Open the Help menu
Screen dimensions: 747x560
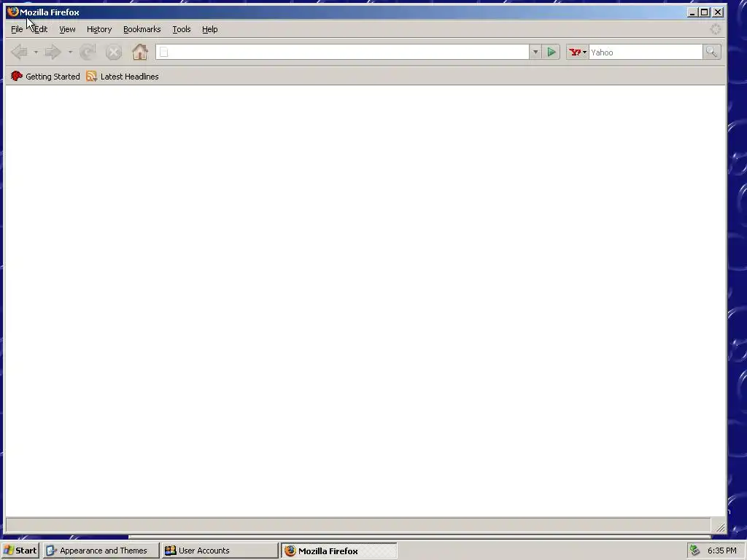point(209,29)
